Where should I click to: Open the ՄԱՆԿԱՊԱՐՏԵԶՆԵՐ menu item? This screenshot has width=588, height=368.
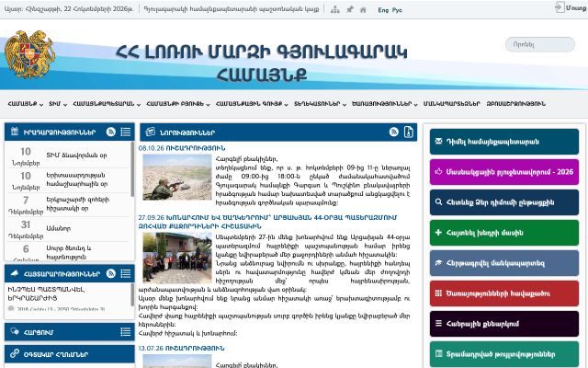451,104
